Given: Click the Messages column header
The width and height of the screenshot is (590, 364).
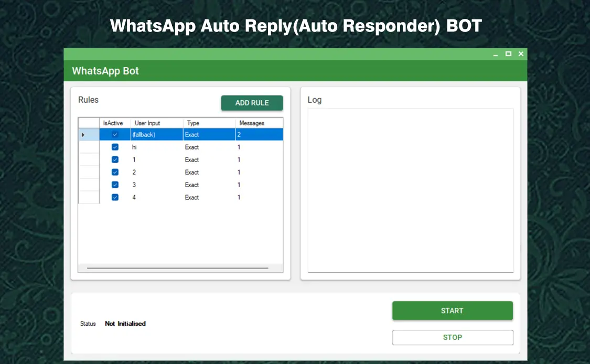Looking at the screenshot, I should (x=252, y=123).
